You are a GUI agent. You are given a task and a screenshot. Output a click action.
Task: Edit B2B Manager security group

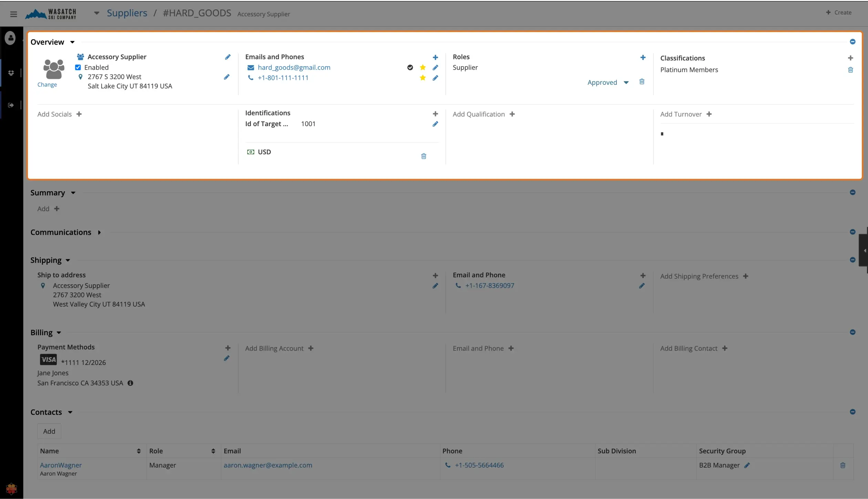(x=747, y=466)
